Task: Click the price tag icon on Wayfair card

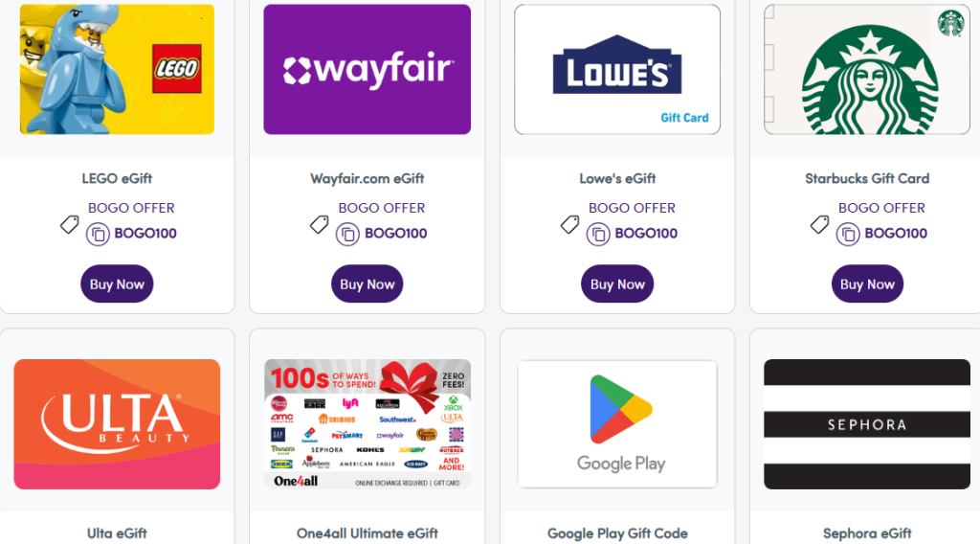Action: 320,224
